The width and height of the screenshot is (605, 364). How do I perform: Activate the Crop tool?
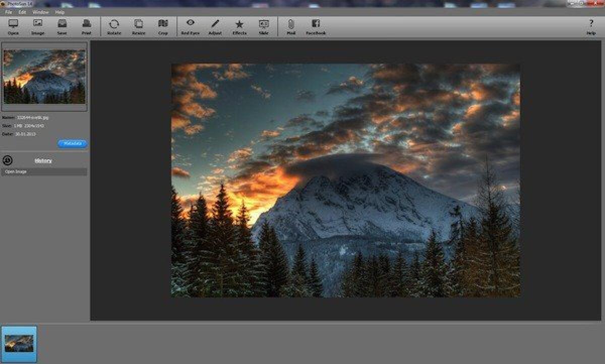[x=162, y=26]
